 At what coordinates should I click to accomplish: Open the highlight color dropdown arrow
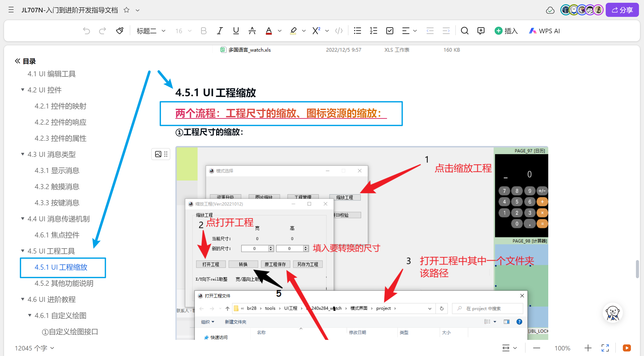(x=304, y=31)
